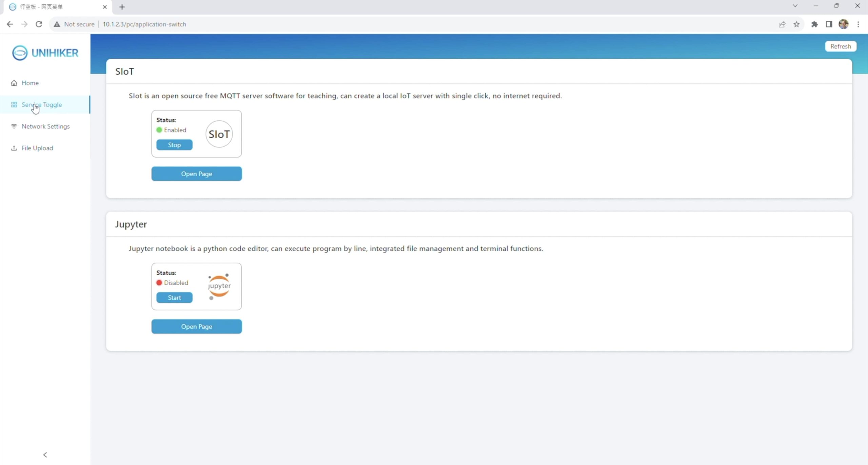Click the Chrome profile avatar
The height and width of the screenshot is (465, 868).
click(x=843, y=24)
